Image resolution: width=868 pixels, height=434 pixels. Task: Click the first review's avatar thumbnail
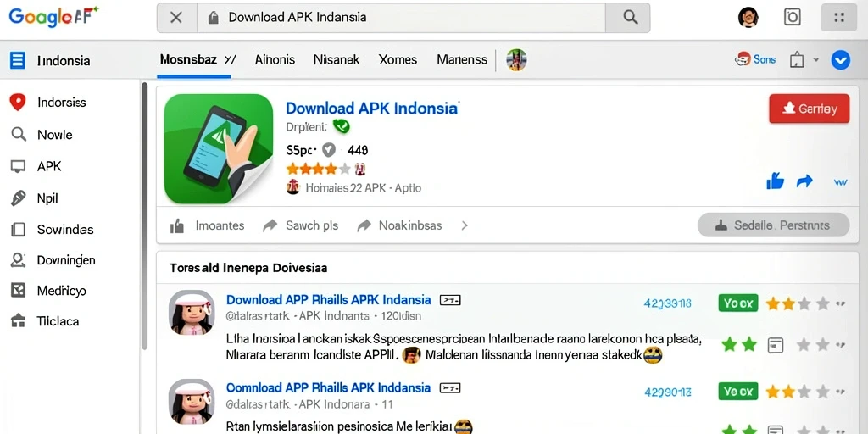(x=192, y=312)
